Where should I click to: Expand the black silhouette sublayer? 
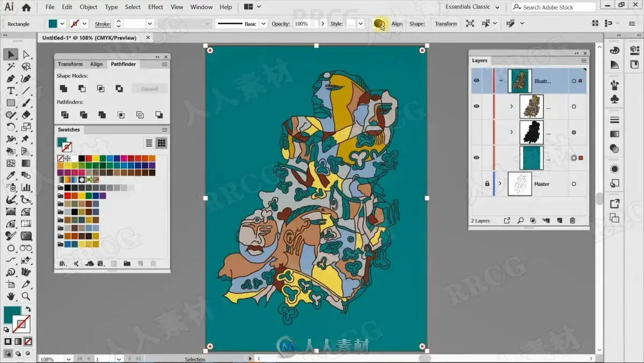pos(511,132)
